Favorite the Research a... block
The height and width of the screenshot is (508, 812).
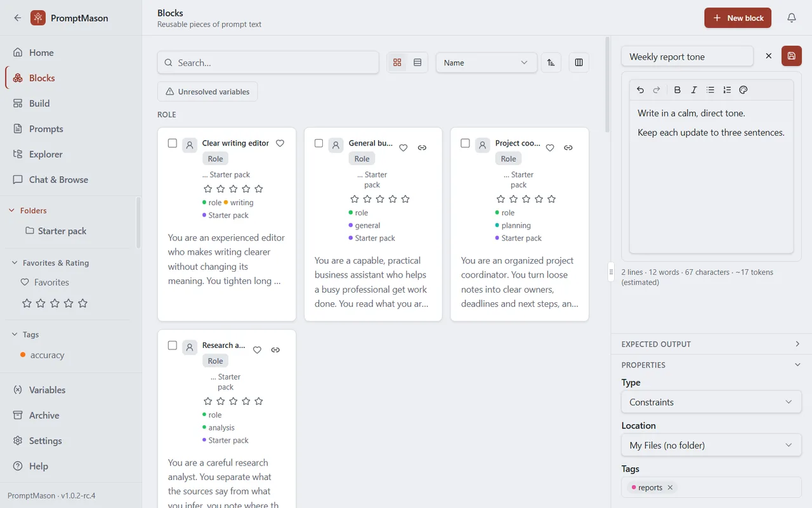[x=257, y=350]
